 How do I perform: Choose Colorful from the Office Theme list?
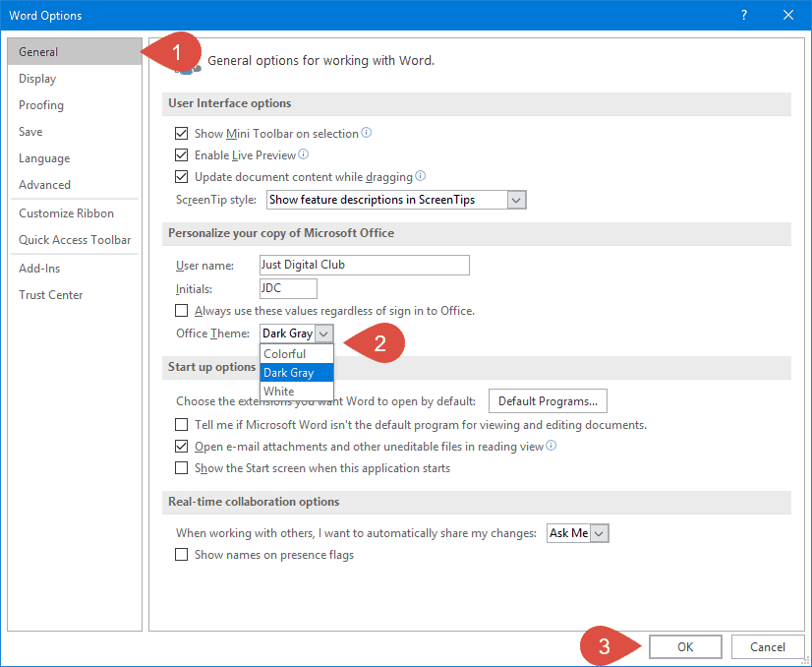click(x=297, y=354)
